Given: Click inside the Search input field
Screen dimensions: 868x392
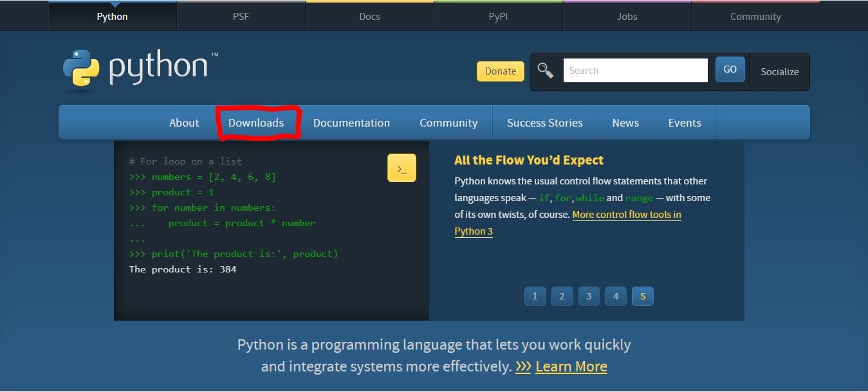Looking at the screenshot, I should (635, 70).
